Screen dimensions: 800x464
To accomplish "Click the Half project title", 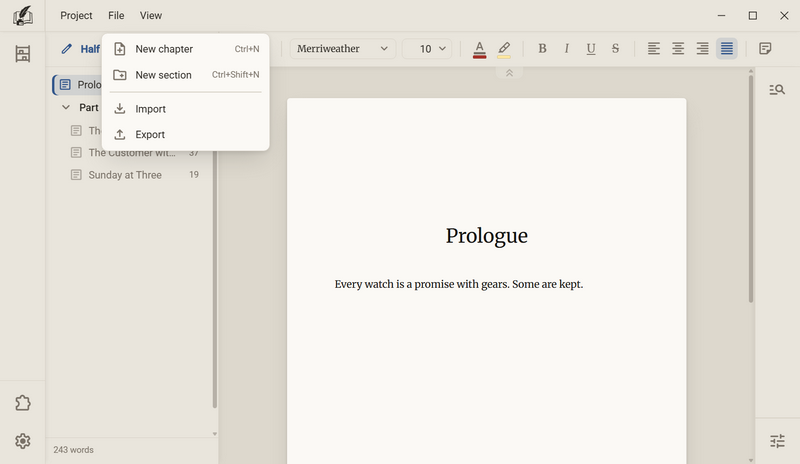I will (90, 49).
